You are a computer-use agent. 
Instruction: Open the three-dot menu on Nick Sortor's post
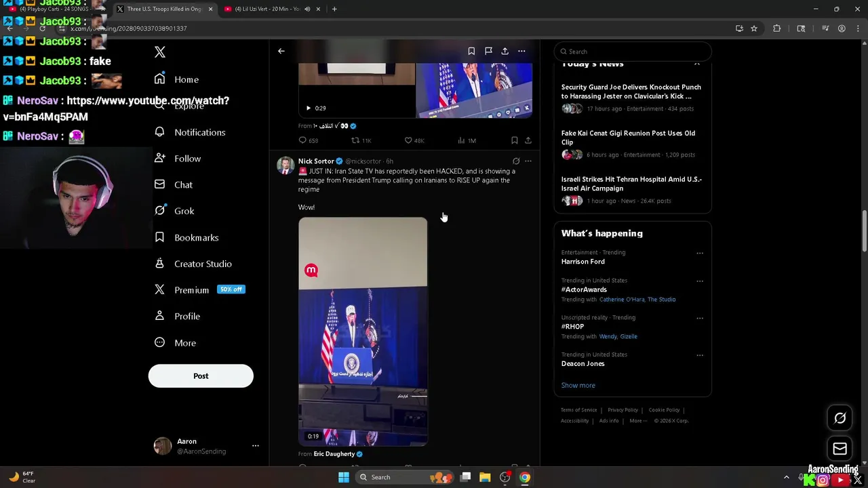(x=528, y=161)
